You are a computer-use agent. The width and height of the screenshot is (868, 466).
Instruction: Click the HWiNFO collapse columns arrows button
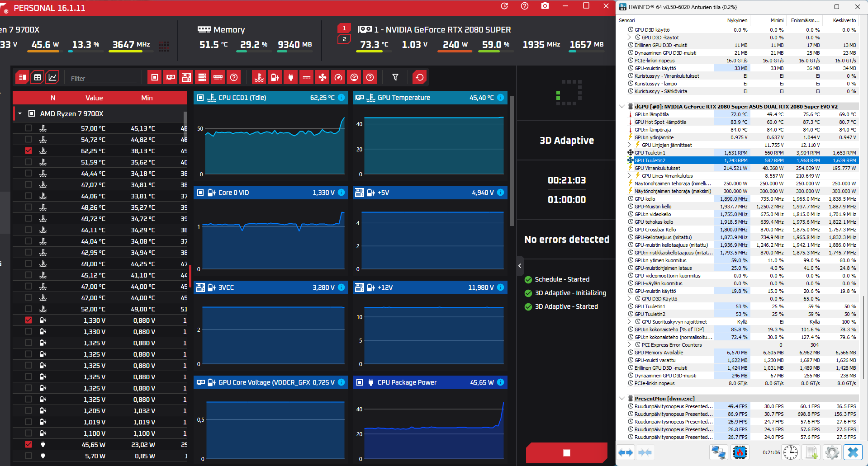point(645,452)
